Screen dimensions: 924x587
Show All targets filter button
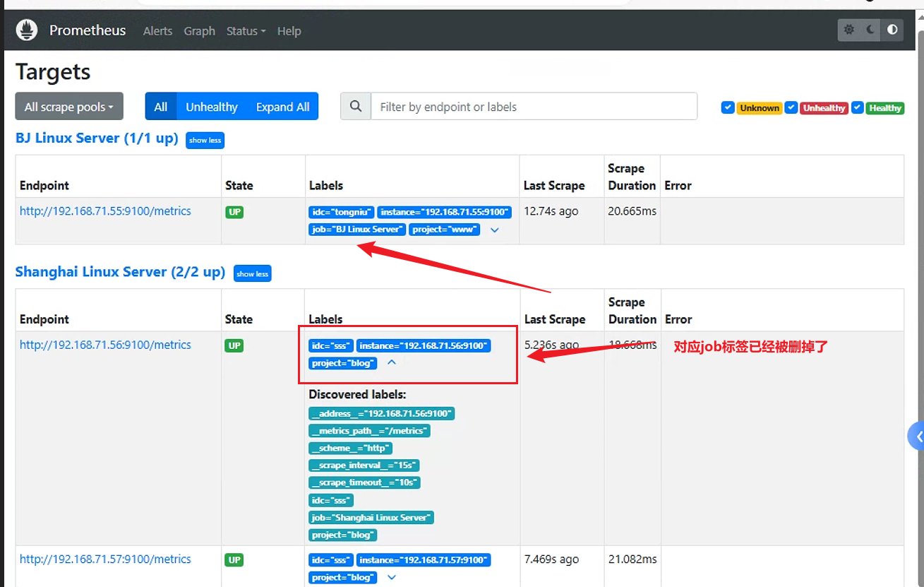(161, 107)
